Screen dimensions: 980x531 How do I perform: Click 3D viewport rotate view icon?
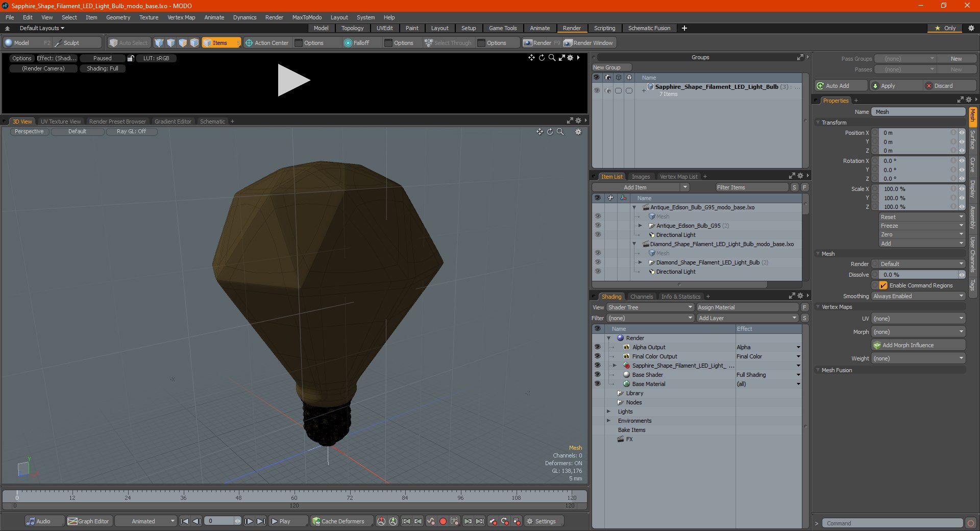tap(550, 132)
